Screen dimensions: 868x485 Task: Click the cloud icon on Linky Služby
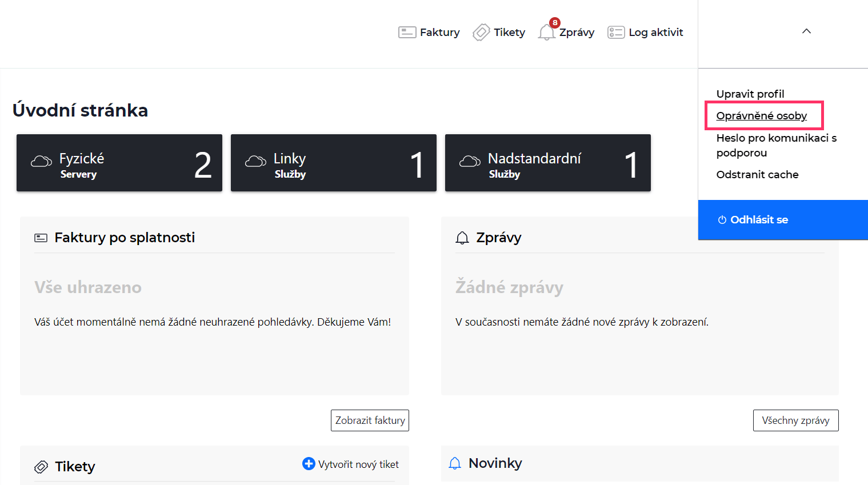(255, 161)
